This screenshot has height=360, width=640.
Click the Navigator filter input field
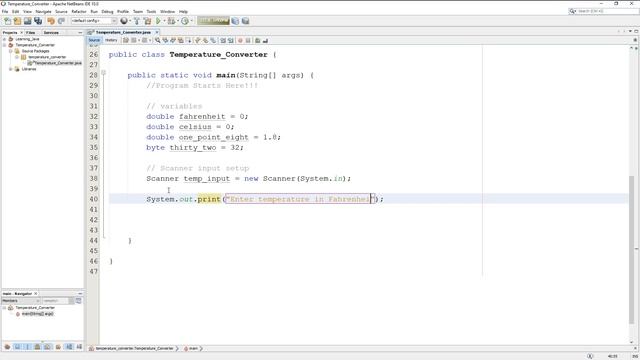click(x=55, y=301)
